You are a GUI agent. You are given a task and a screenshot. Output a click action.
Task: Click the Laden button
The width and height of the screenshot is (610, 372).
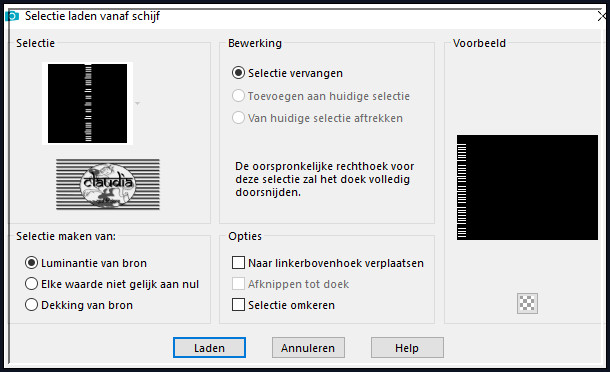coord(209,347)
